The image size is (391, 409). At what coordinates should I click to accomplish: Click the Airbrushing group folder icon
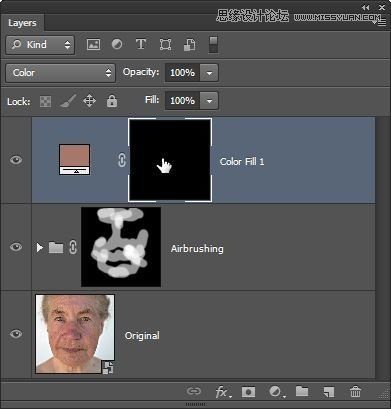(56, 247)
